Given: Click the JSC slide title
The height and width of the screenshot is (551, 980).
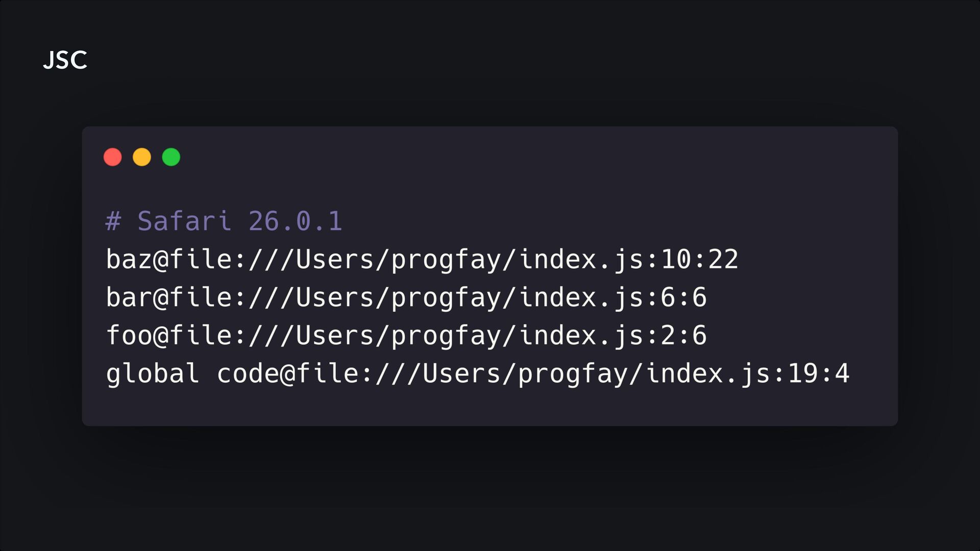Looking at the screenshot, I should pyautogui.click(x=65, y=60).
